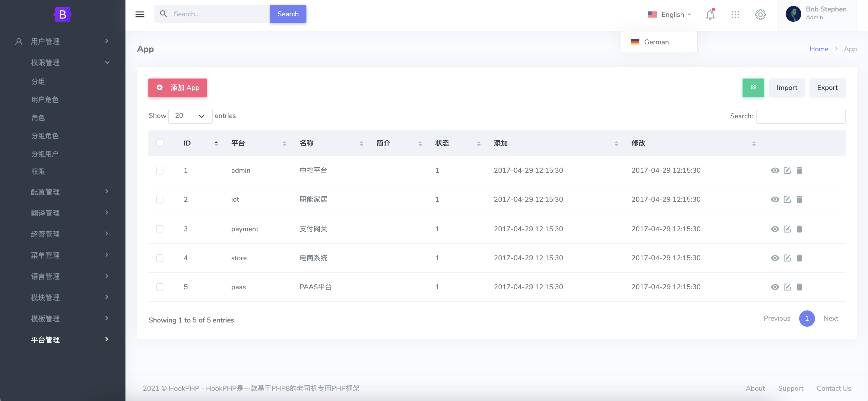Open the English language dropdown
The height and width of the screenshot is (401, 868).
coord(670,14)
